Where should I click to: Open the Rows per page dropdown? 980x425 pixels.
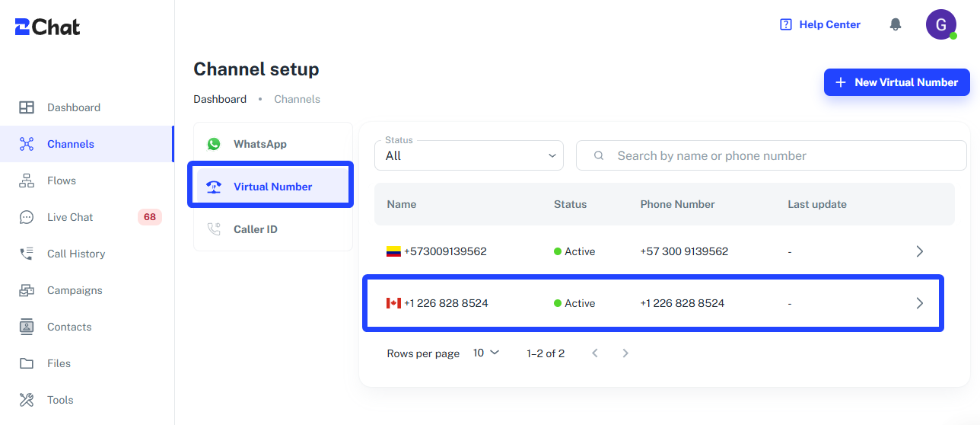pos(486,353)
